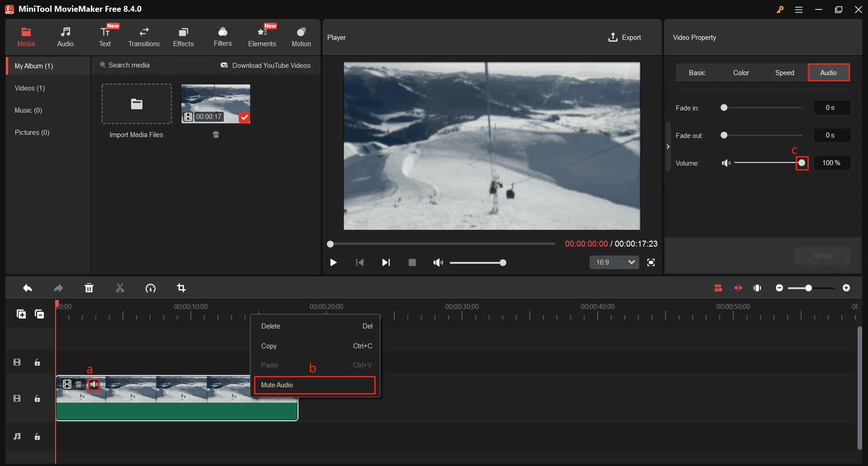This screenshot has height=466, width=868.
Task: Select Mute Audio from the context menu
Action: click(314, 385)
